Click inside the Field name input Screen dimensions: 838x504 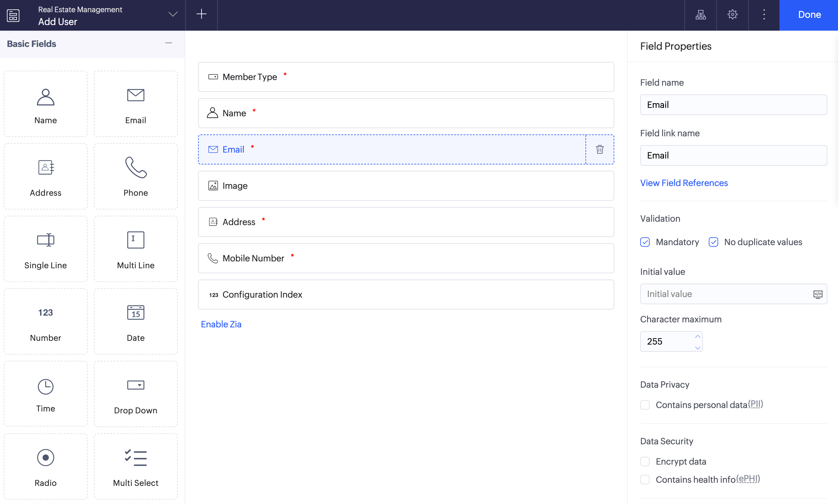coord(733,105)
